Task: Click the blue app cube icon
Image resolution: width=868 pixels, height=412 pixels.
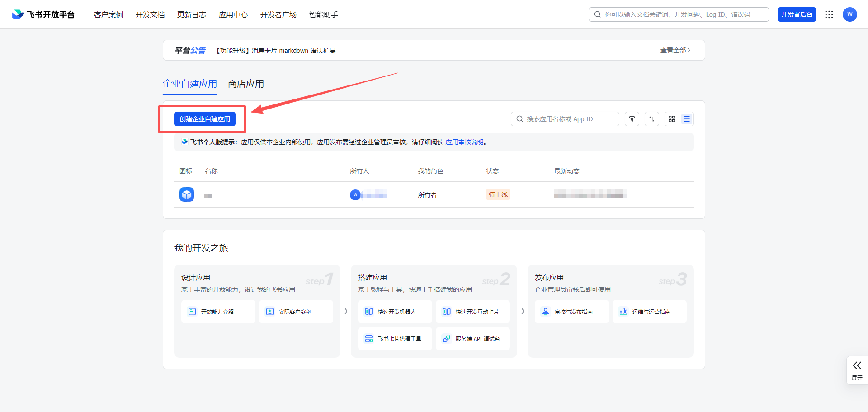Action: tap(187, 194)
